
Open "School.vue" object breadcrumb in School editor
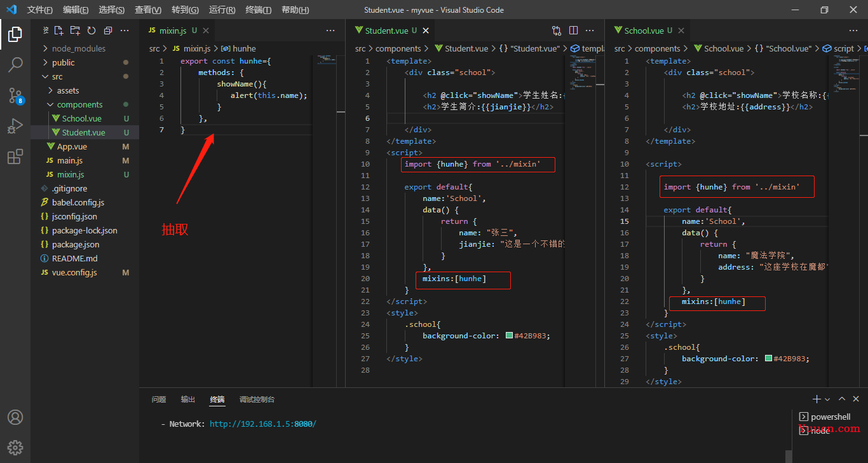[783, 48]
